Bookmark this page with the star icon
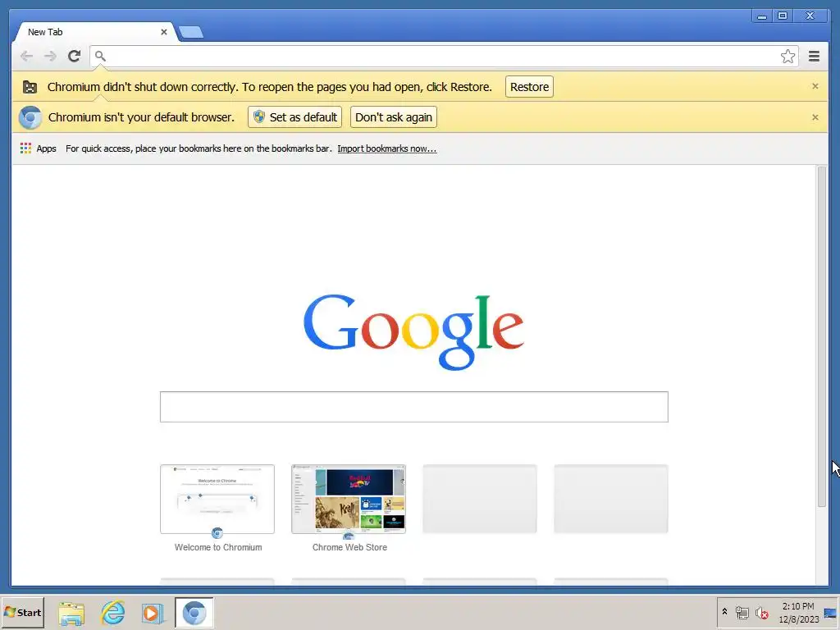 [x=787, y=57]
